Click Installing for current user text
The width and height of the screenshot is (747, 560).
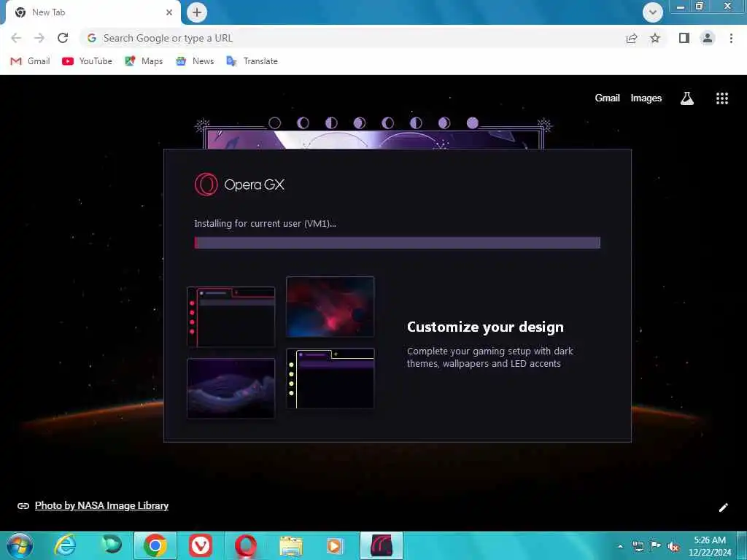pyautogui.click(x=265, y=223)
